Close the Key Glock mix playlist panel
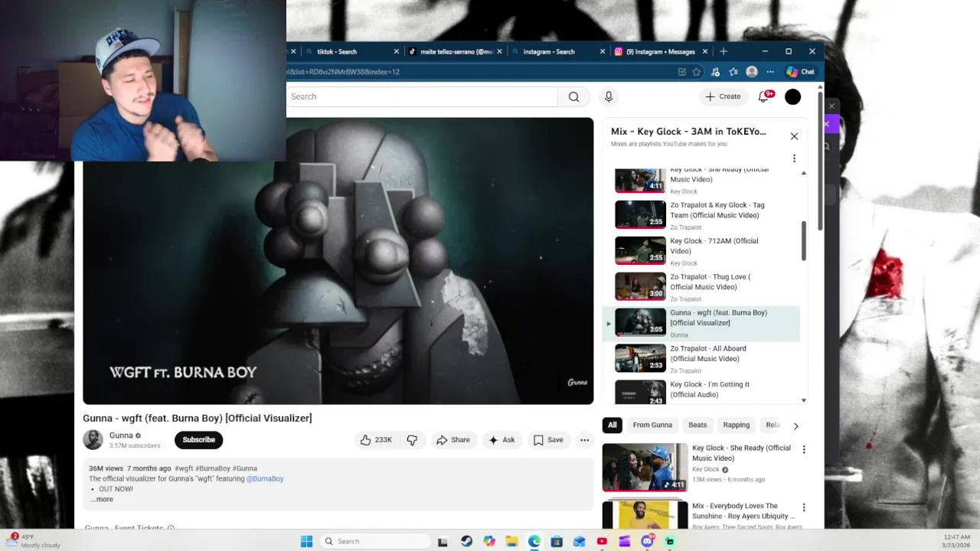 [x=794, y=136]
